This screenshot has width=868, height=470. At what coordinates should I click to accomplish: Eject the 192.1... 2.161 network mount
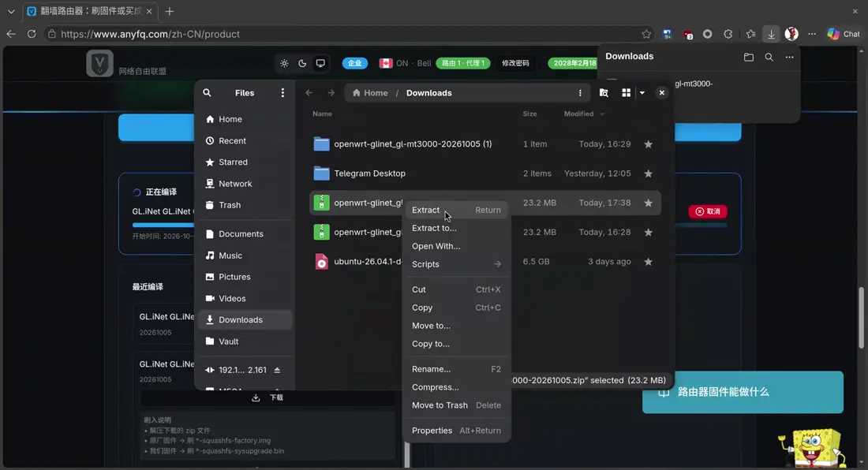pos(277,370)
